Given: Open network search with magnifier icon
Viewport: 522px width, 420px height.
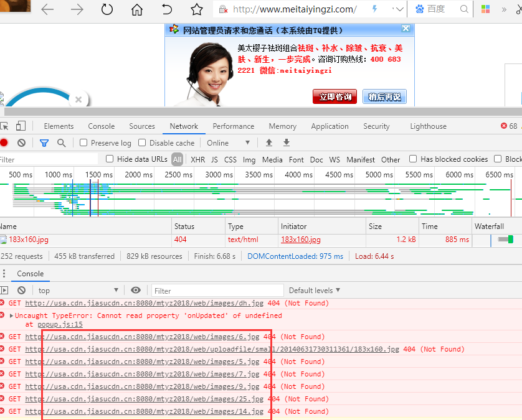Looking at the screenshot, I should tap(61, 143).
